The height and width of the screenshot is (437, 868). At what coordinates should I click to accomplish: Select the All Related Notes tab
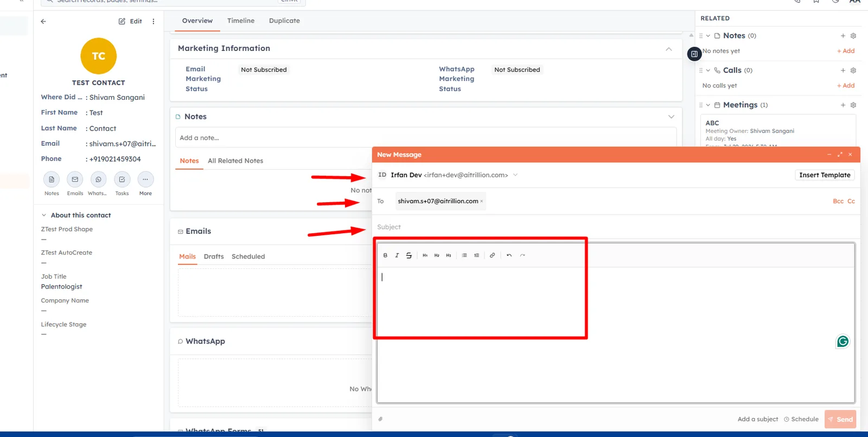tap(235, 161)
